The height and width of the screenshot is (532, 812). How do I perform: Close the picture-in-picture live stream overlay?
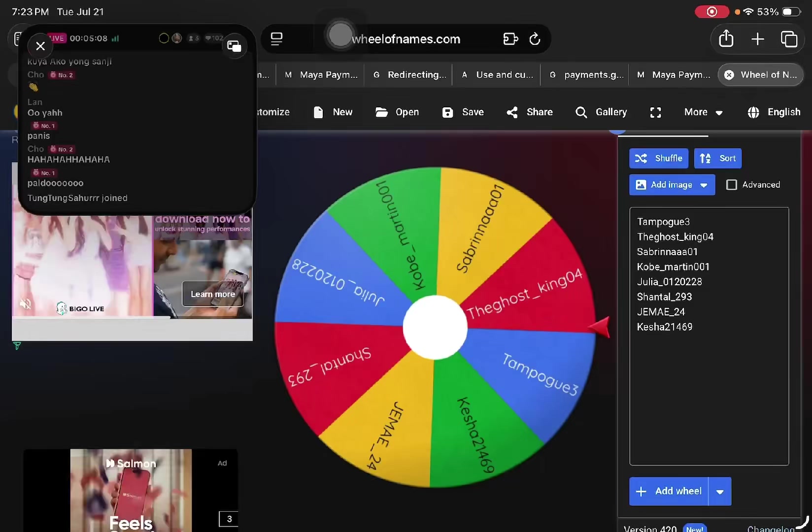(x=40, y=46)
